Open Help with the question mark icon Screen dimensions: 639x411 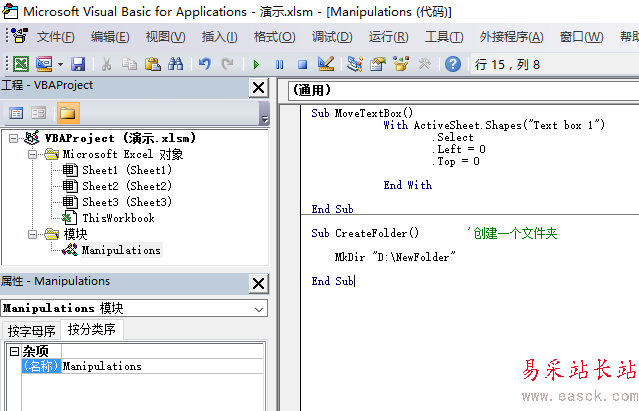[x=453, y=64]
